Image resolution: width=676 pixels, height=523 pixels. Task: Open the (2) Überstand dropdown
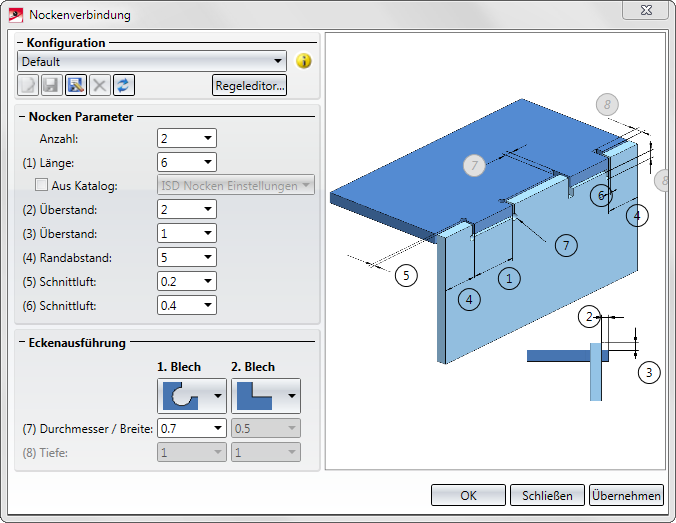(x=208, y=209)
